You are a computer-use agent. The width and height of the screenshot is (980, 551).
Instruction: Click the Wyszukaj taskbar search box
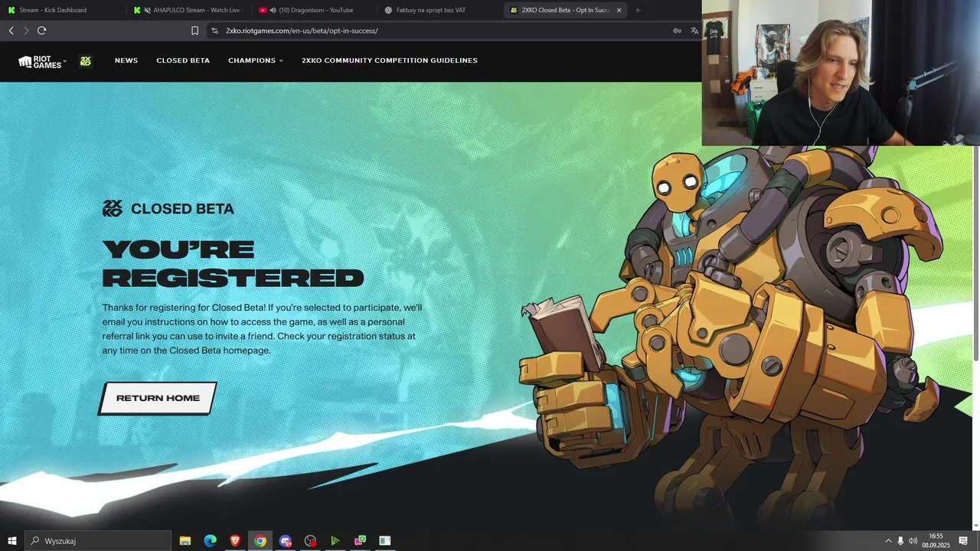98,540
